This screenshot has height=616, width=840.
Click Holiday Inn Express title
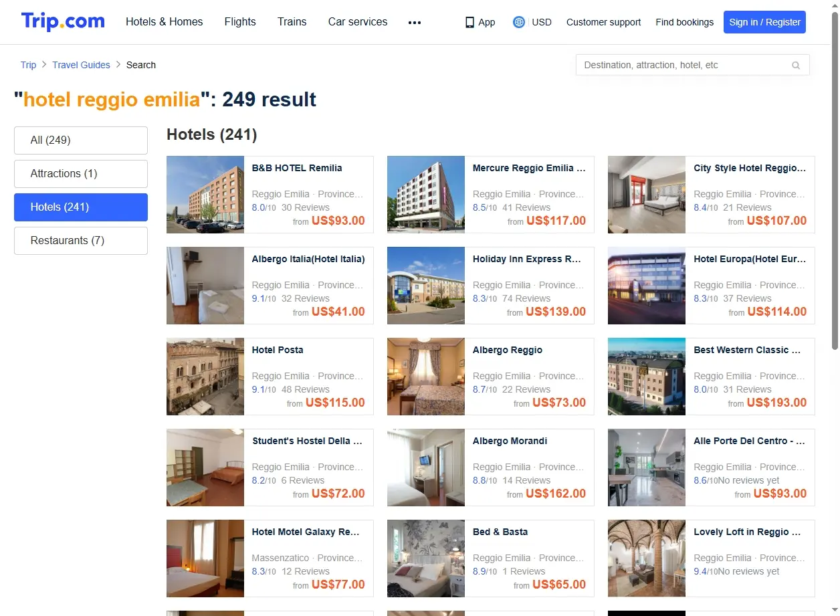(527, 259)
